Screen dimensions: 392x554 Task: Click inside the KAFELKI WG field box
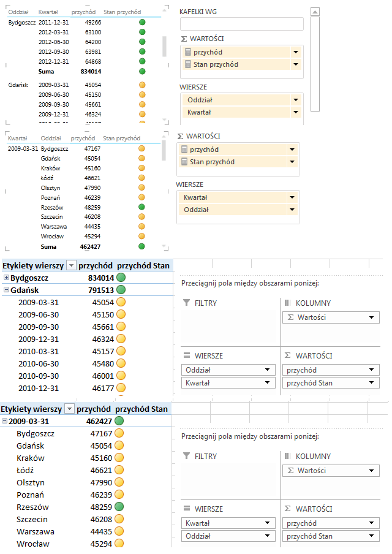click(x=242, y=24)
